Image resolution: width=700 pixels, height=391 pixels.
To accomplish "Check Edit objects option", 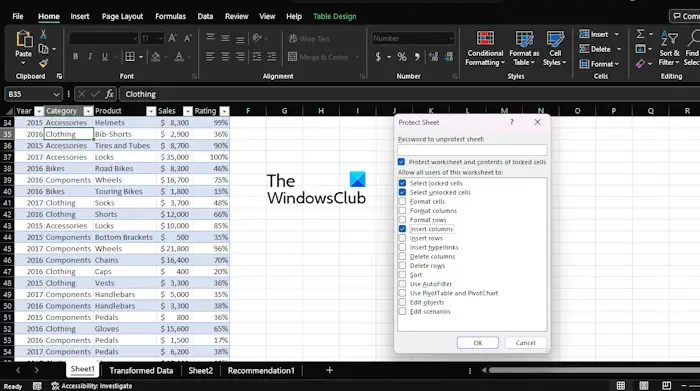I will (402, 302).
